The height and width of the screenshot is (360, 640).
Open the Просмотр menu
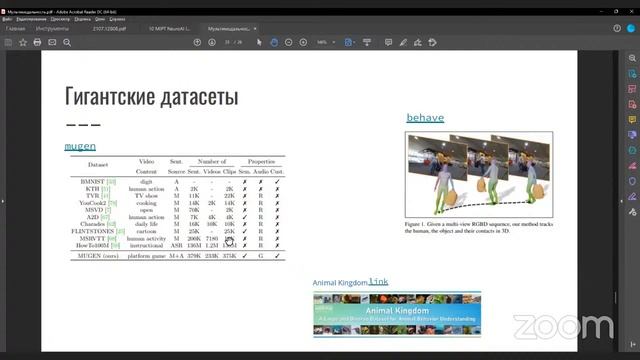60,19
